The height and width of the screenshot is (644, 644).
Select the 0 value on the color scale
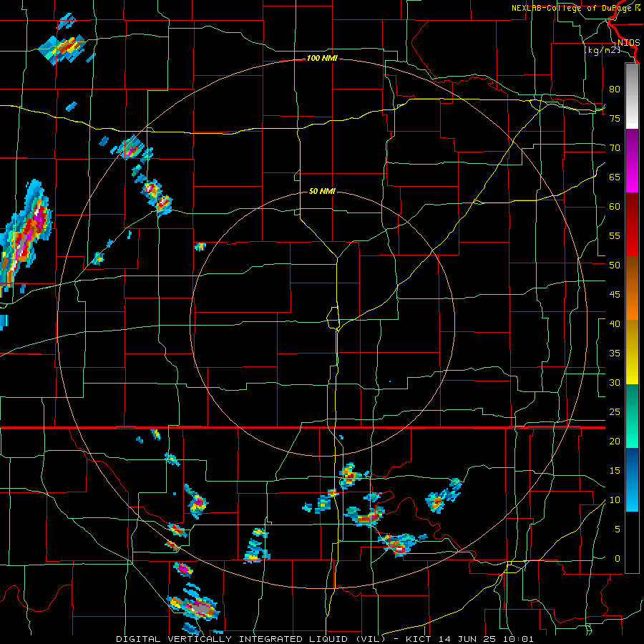click(x=618, y=559)
